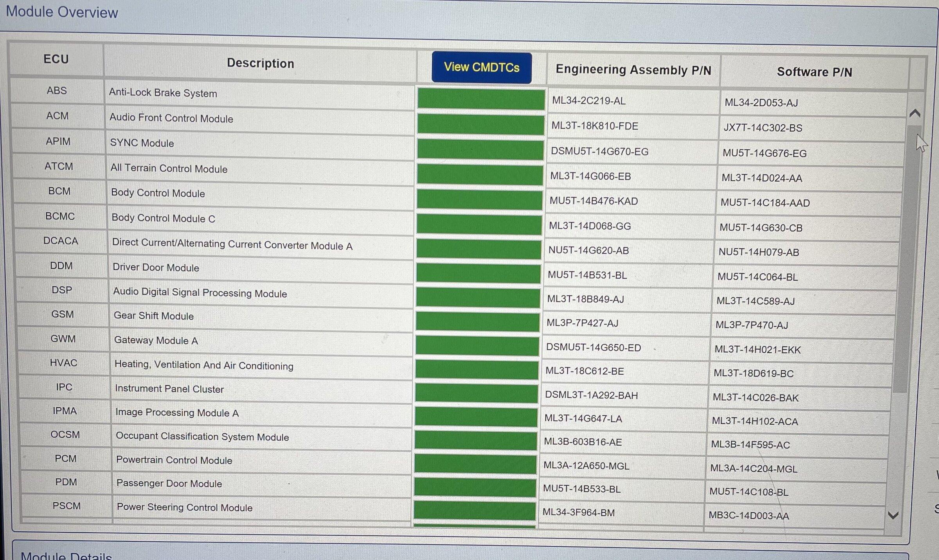Select the PDM ECU cell
Screen dimensions: 939x560
click(66, 482)
